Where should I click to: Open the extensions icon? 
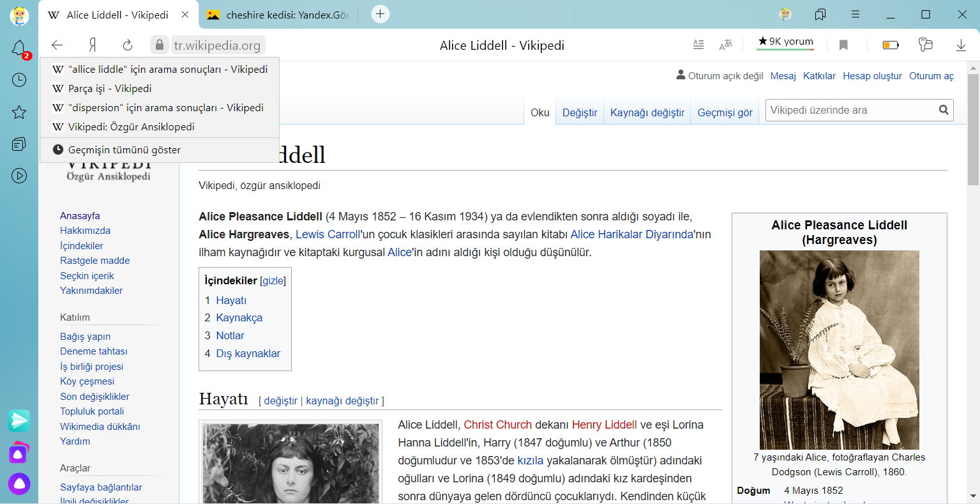(925, 45)
